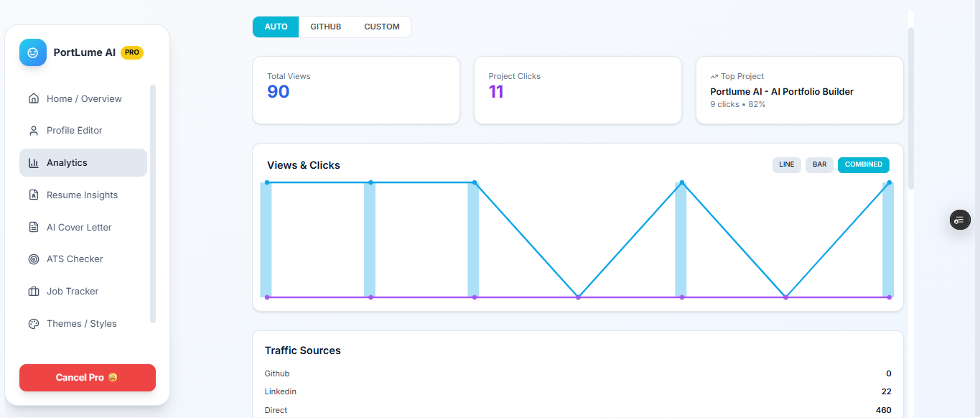Switch chart to BAR view
Screen dimensions: 980x418
click(x=819, y=165)
